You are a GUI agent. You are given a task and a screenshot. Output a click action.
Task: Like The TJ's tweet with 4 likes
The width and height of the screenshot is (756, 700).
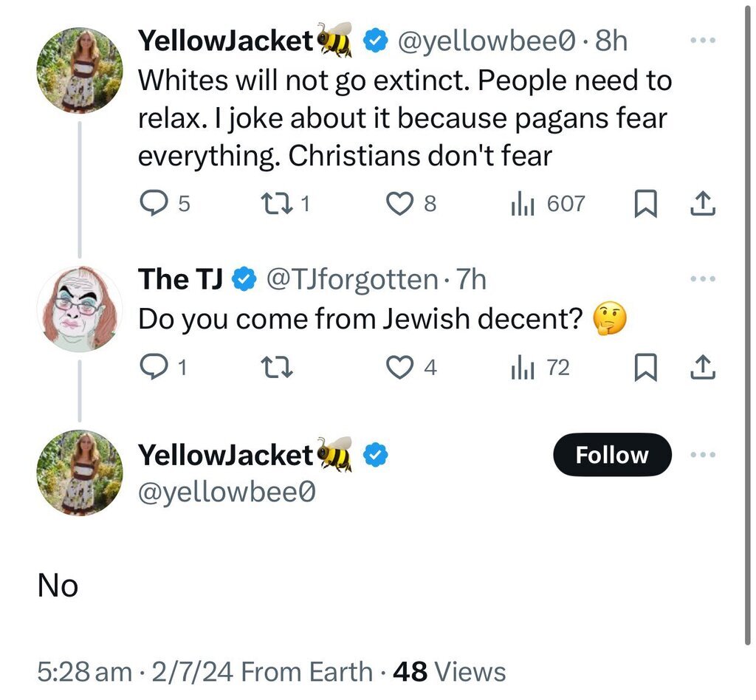[399, 367]
